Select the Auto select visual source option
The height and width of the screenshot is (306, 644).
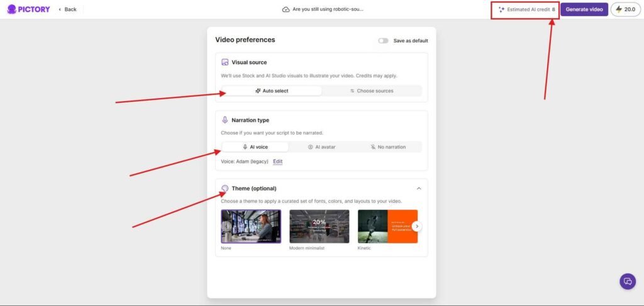click(x=272, y=90)
